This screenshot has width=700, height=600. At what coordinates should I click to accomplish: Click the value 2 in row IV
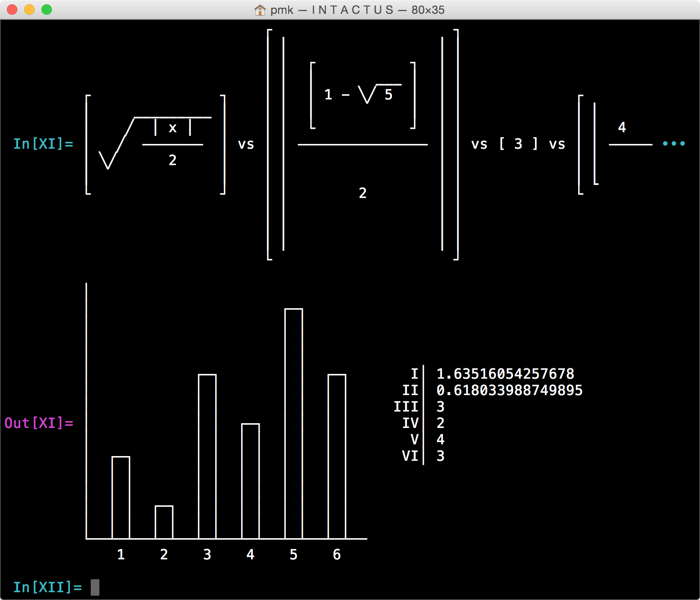click(x=440, y=423)
